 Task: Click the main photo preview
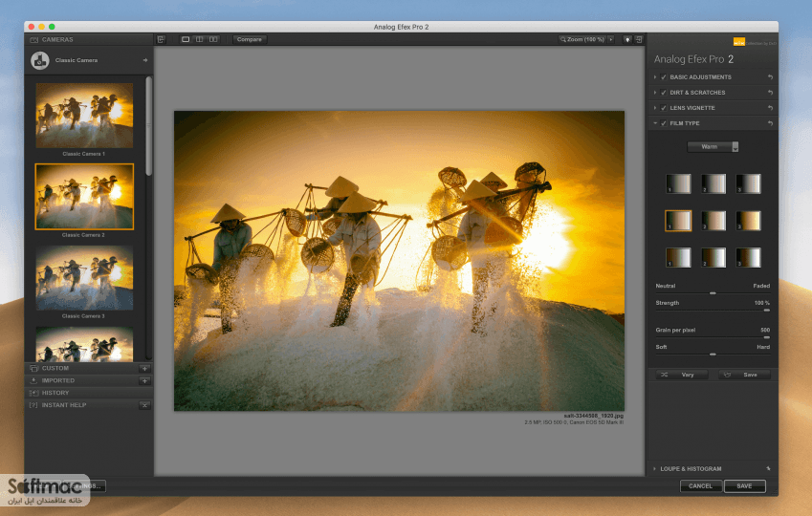click(x=399, y=261)
